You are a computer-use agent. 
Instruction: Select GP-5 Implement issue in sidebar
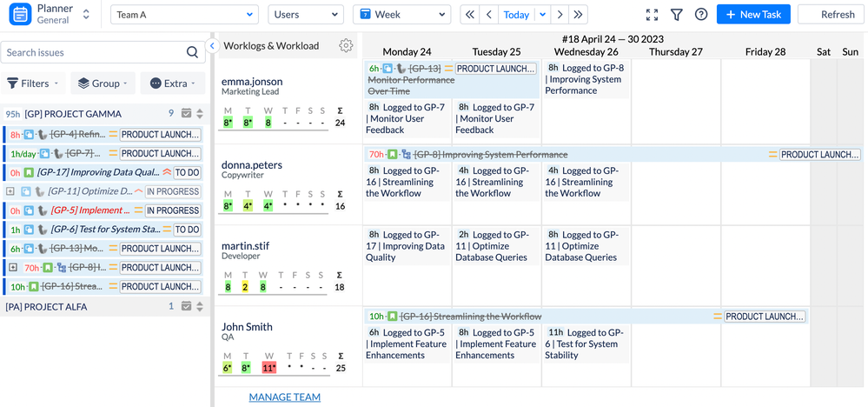click(x=103, y=210)
